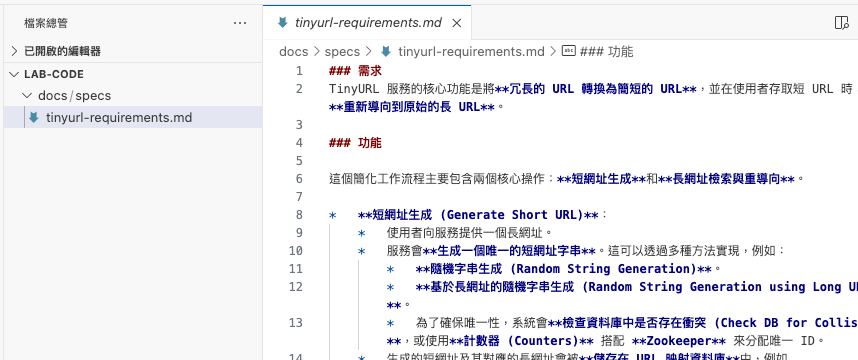Open the Explorer more actions ellipsis menu
This screenshot has height=360, width=858.
[x=240, y=23]
